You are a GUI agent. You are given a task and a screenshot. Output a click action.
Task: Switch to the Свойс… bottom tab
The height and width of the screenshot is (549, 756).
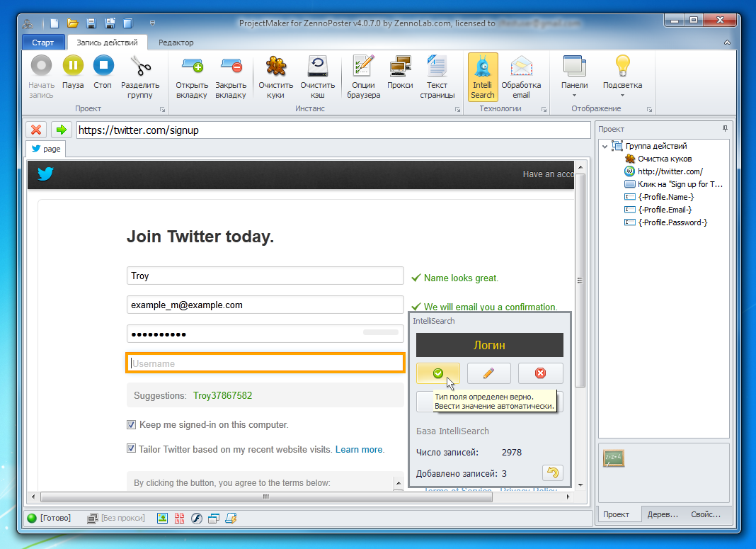705,514
